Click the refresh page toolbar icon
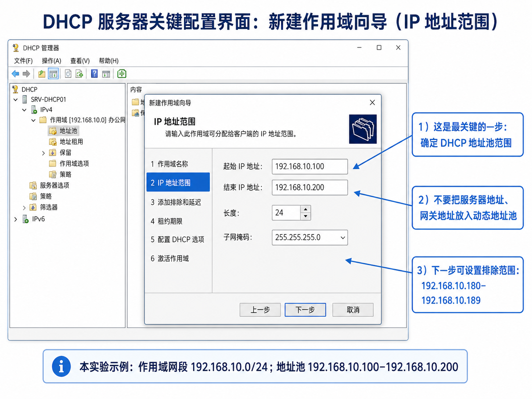Viewport: 532px width, 399px height. tap(68, 74)
